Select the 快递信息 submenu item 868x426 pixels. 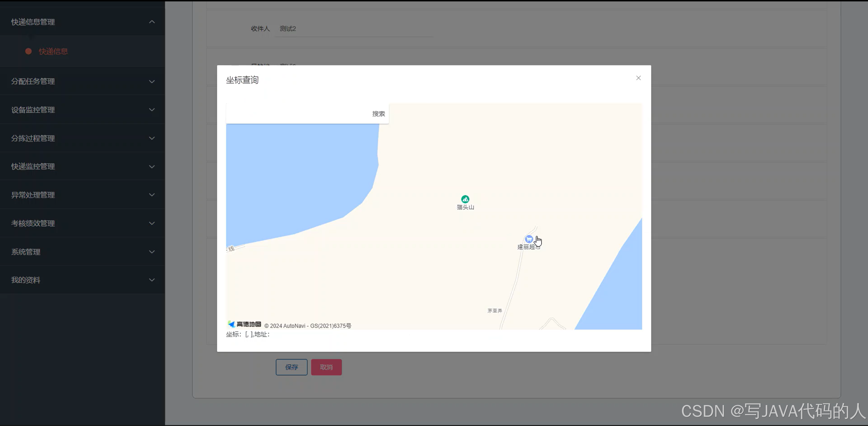(x=53, y=51)
